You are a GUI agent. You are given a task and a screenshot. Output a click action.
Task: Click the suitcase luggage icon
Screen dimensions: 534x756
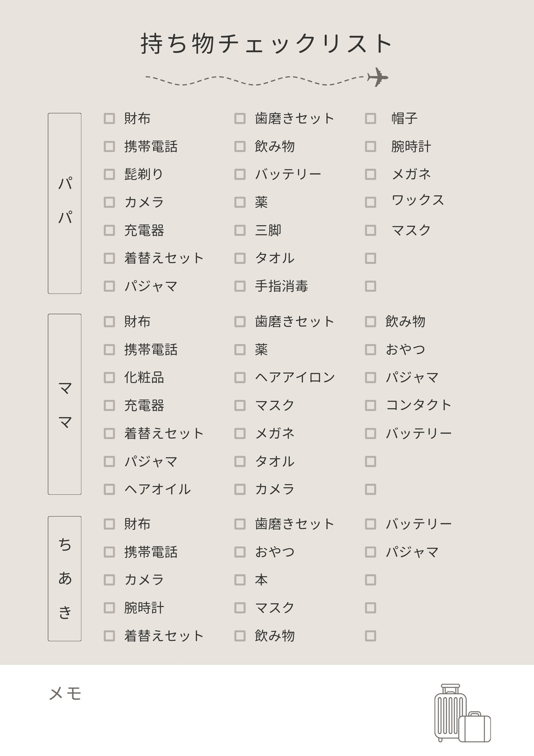coord(462,713)
